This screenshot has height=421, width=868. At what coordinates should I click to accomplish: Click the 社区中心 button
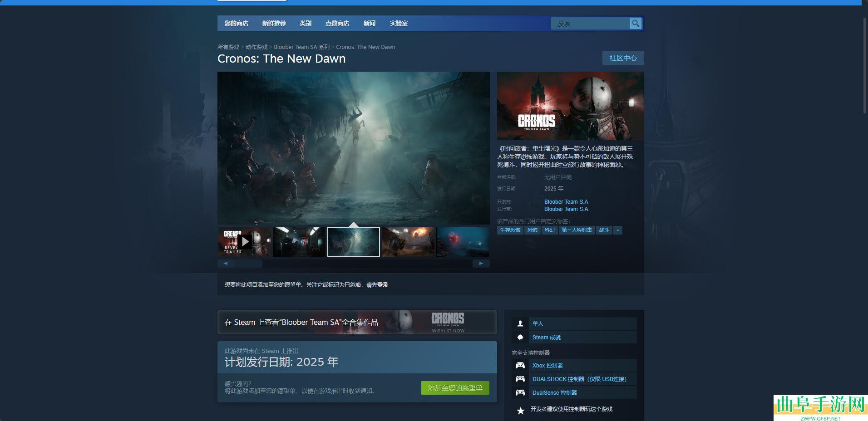pyautogui.click(x=623, y=58)
